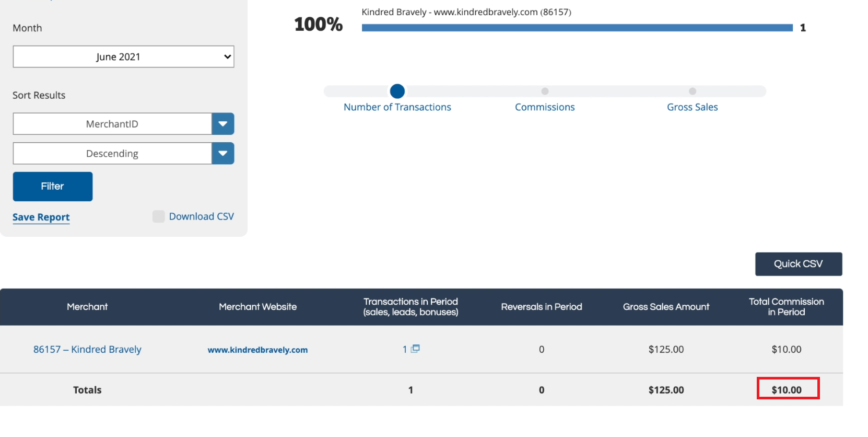Open the 86157 – Kindred Bravely merchant link
The height and width of the screenshot is (437, 868).
coord(87,349)
